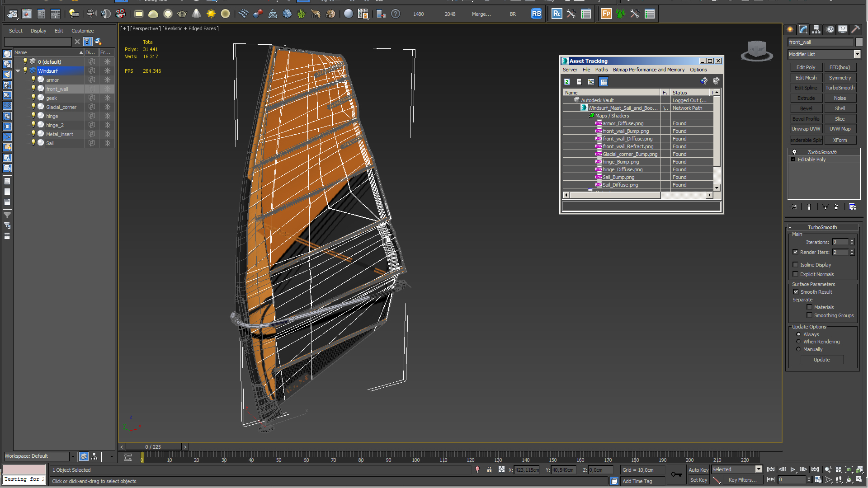Open the Workspace Default dropdown
Image resolution: width=868 pixels, height=488 pixels.
(73, 456)
